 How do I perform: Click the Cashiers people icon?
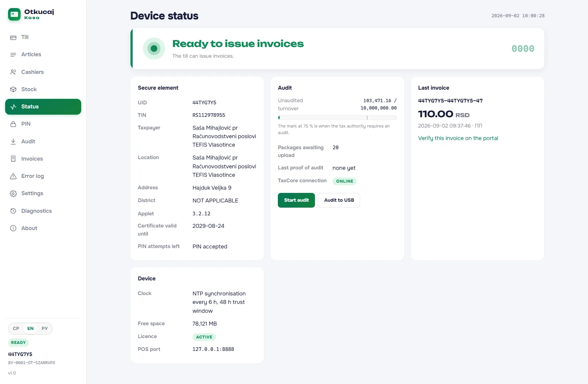coord(13,72)
